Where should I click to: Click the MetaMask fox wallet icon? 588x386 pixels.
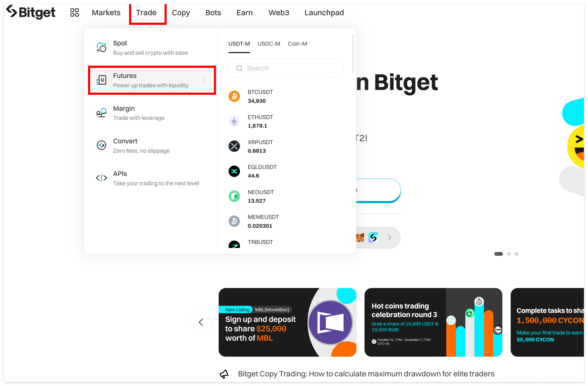[x=360, y=237]
